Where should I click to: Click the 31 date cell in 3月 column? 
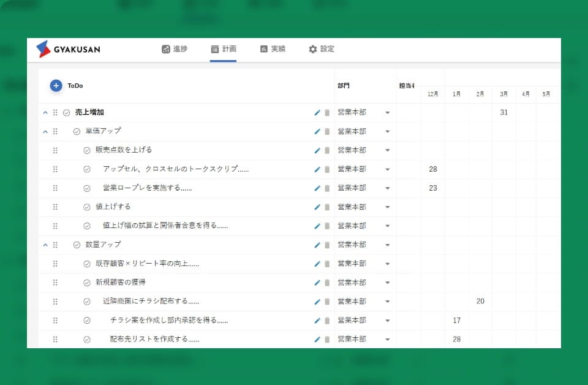(503, 113)
